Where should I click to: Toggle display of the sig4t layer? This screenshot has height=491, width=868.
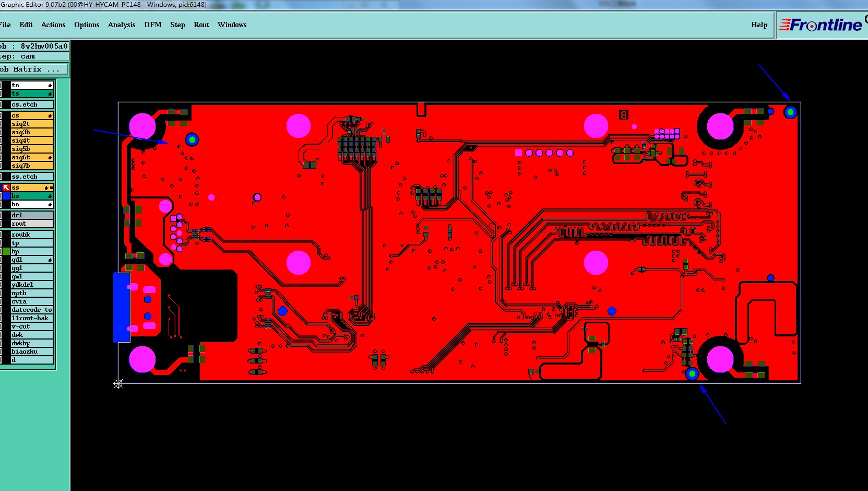32,141
